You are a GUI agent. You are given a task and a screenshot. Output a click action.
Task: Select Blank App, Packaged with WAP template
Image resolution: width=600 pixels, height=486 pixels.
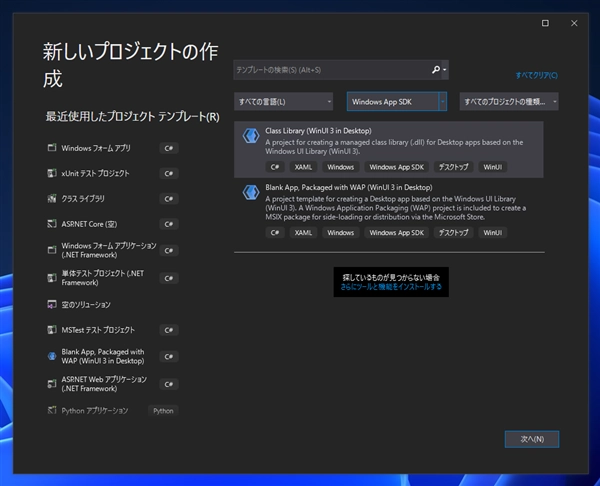pyautogui.click(x=388, y=210)
